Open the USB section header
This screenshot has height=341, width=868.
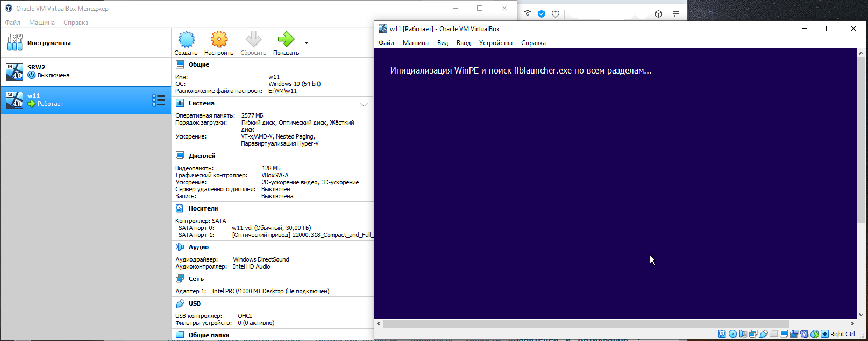tap(195, 303)
